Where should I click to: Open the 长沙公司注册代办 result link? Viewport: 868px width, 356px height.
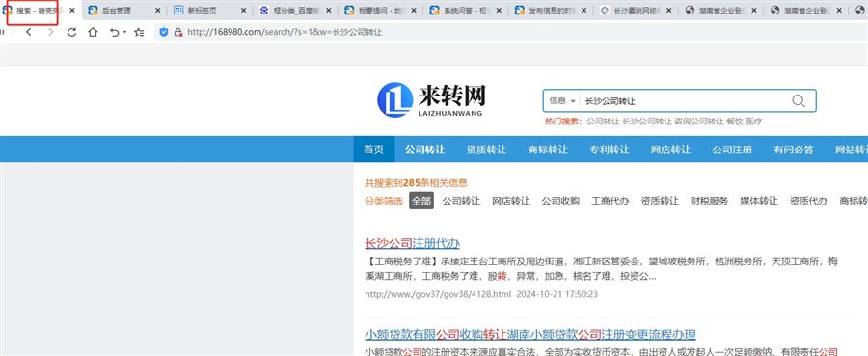click(412, 243)
